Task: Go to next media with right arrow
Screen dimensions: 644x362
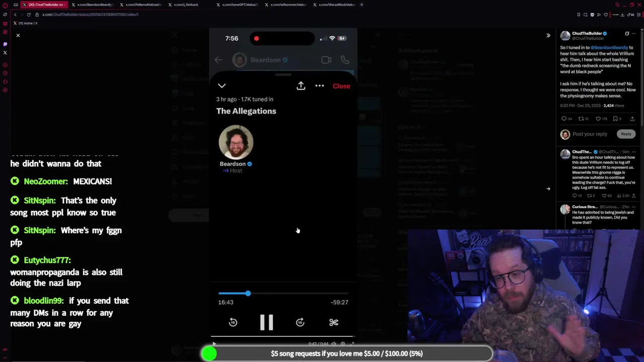Action: pos(548,189)
